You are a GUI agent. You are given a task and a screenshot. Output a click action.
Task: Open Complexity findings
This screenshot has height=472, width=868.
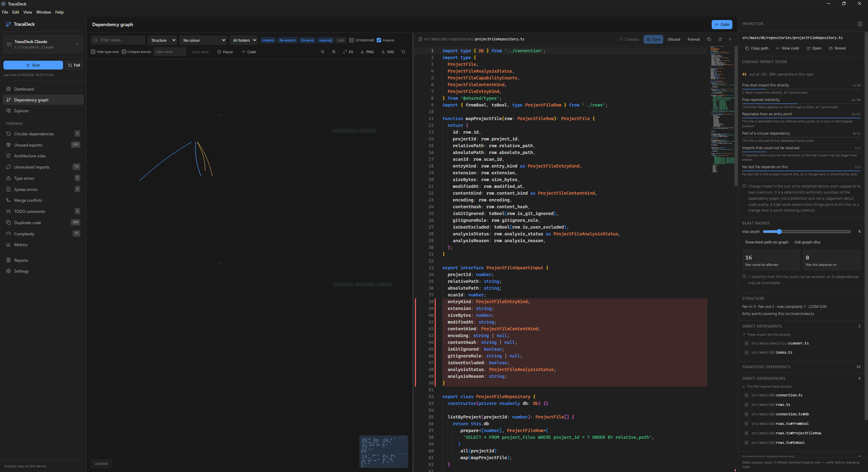[43, 234]
